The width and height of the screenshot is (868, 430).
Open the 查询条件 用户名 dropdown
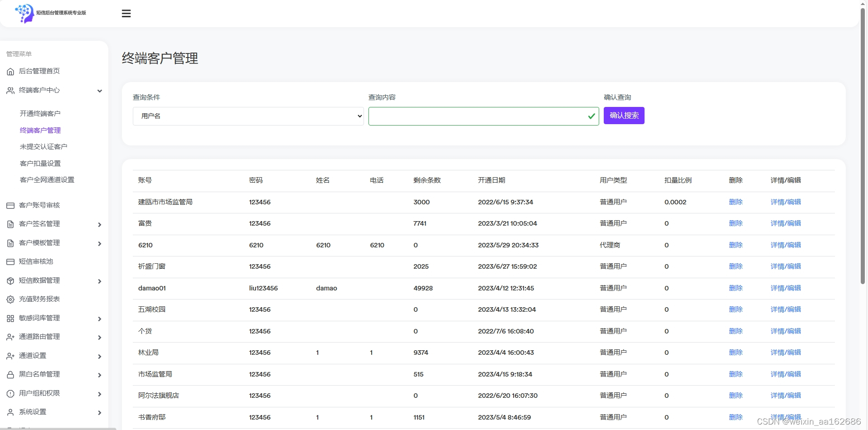tap(248, 116)
